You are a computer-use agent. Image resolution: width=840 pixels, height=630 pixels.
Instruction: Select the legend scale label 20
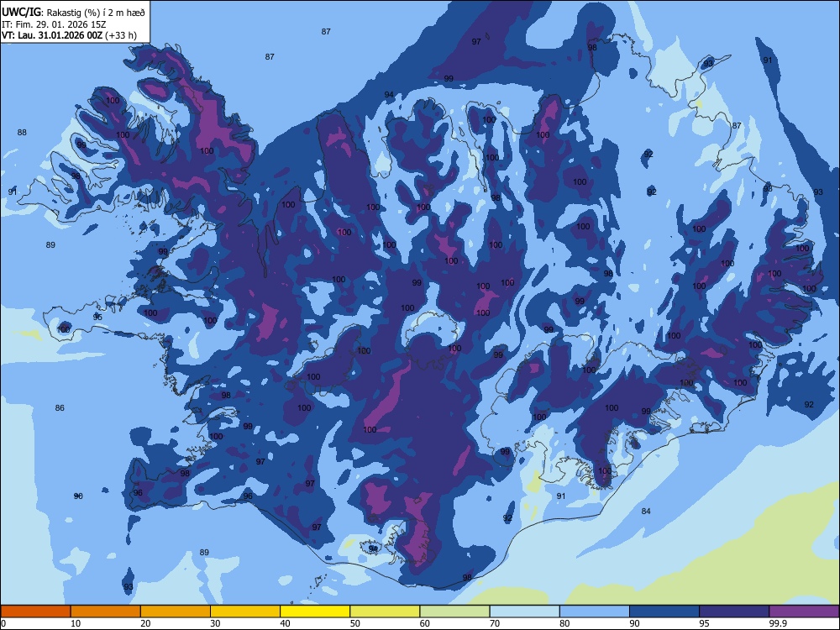click(x=145, y=623)
